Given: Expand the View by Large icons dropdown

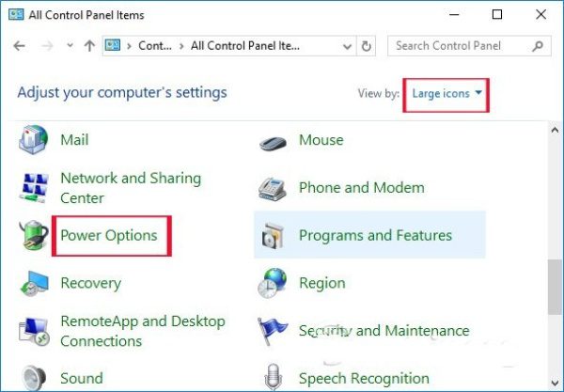Looking at the screenshot, I should tap(446, 94).
